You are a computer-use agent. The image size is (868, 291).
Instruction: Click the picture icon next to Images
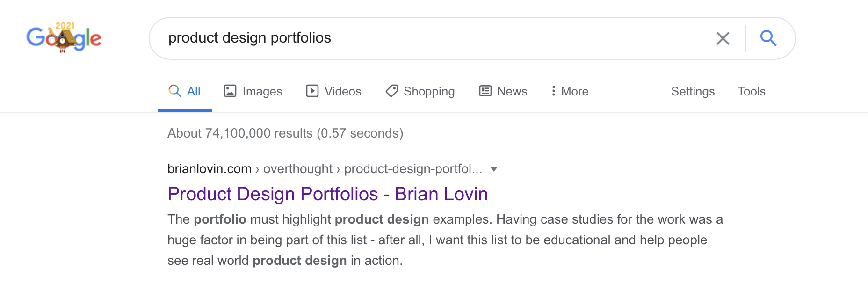[x=230, y=91]
